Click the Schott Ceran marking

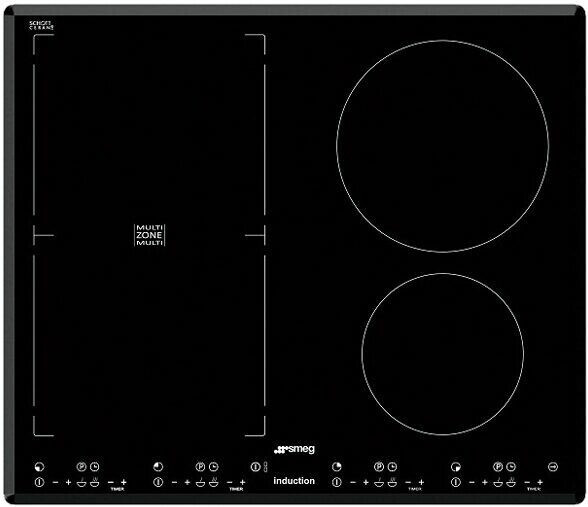coord(42,26)
